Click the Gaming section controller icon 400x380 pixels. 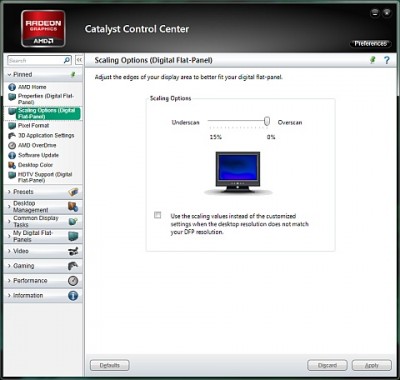(x=73, y=266)
